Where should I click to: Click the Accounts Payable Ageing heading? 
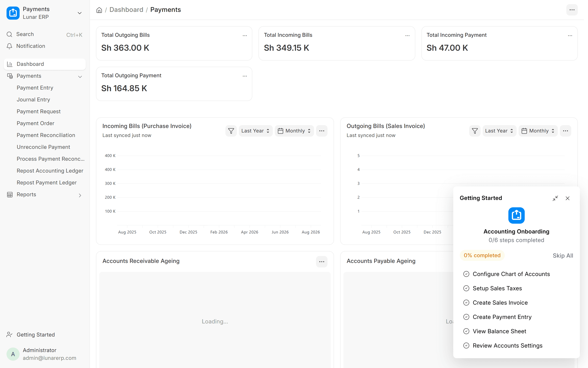381,261
